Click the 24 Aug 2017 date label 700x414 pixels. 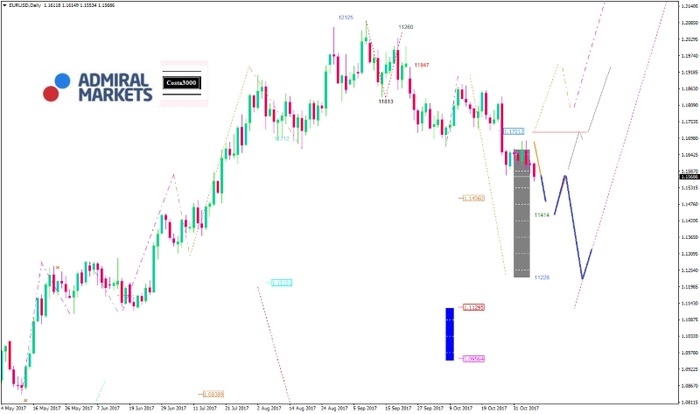[334, 408]
